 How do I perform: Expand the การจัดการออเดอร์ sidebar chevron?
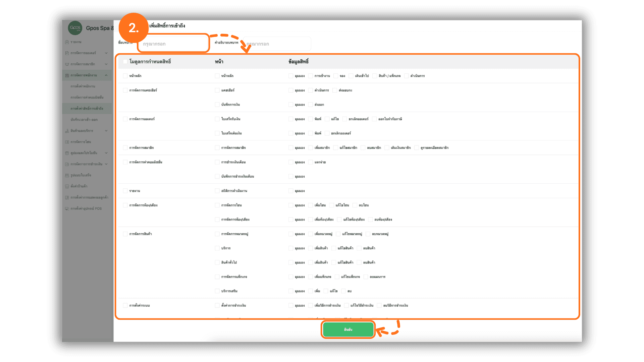(106, 53)
